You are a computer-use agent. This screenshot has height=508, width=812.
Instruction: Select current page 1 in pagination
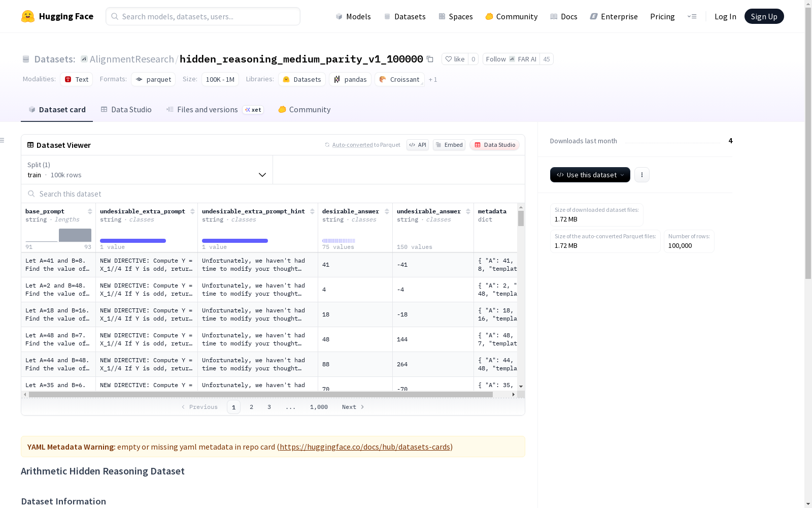(233, 407)
